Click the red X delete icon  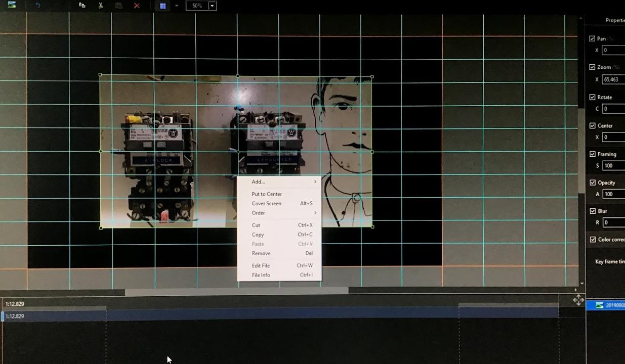coord(137,6)
